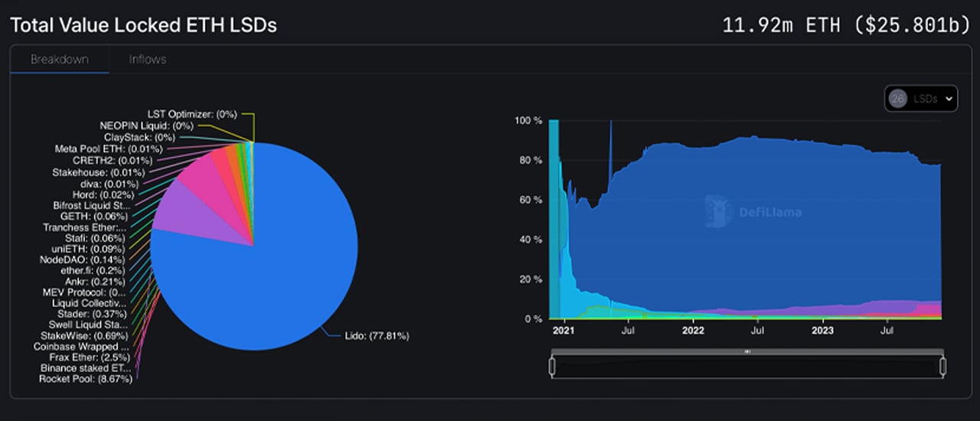Click the ether.fi: (0.2%) pie label
This screenshot has width=980, height=421.
pyautogui.click(x=93, y=270)
